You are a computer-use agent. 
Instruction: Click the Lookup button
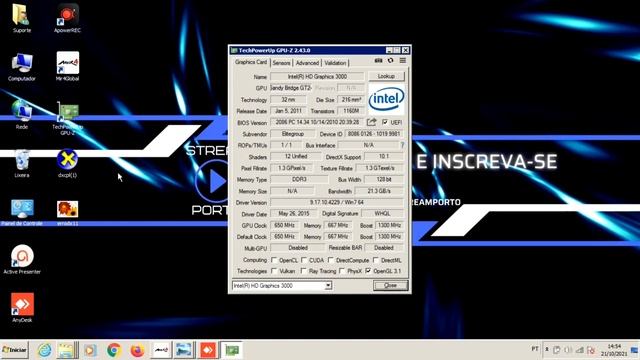pyautogui.click(x=386, y=76)
